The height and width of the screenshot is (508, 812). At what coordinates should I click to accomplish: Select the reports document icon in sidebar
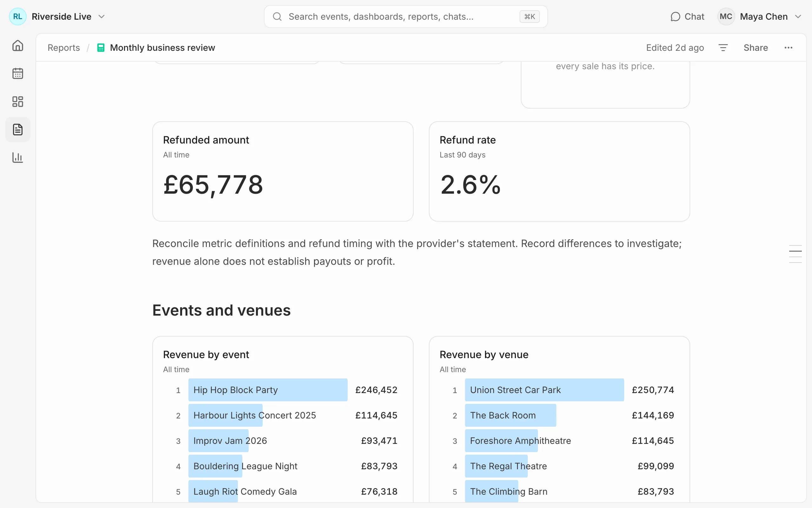(x=17, y=129)
